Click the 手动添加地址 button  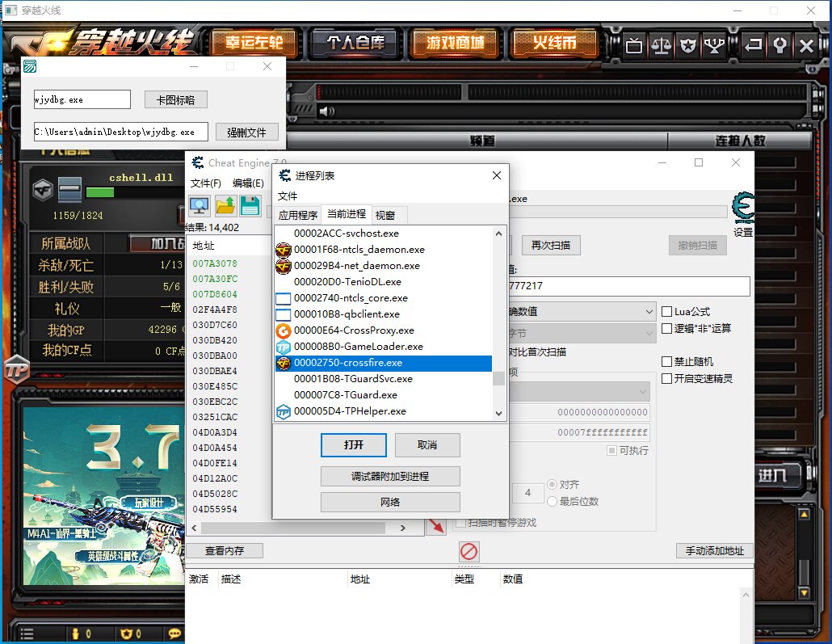tap(714, 550)
